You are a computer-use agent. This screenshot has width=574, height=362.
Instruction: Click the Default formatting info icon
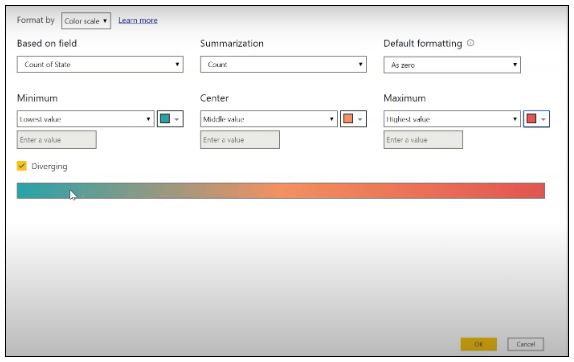click(x=470, y=43)
